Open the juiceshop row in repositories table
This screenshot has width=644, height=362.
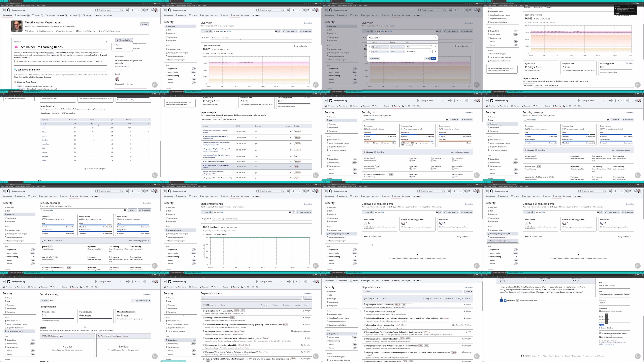coord(96,136)
